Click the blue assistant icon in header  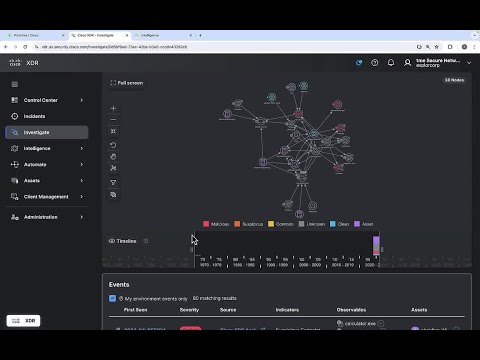pos(359,63)
